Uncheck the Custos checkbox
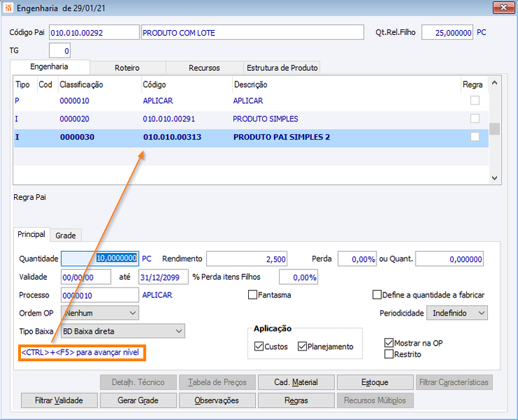 click(259, 346)
